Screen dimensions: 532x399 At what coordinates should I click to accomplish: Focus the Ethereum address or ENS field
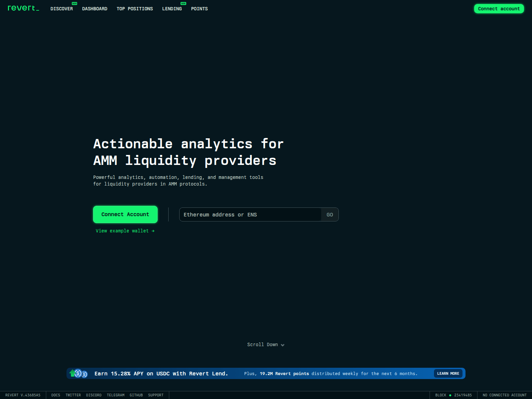click(250, 215)
